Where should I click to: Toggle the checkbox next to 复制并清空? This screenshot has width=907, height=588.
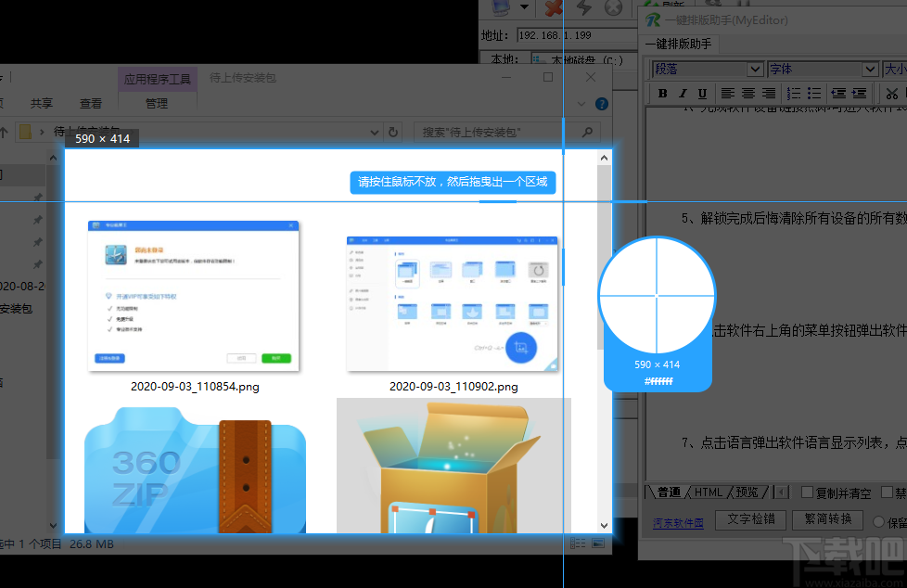(806, 492)
